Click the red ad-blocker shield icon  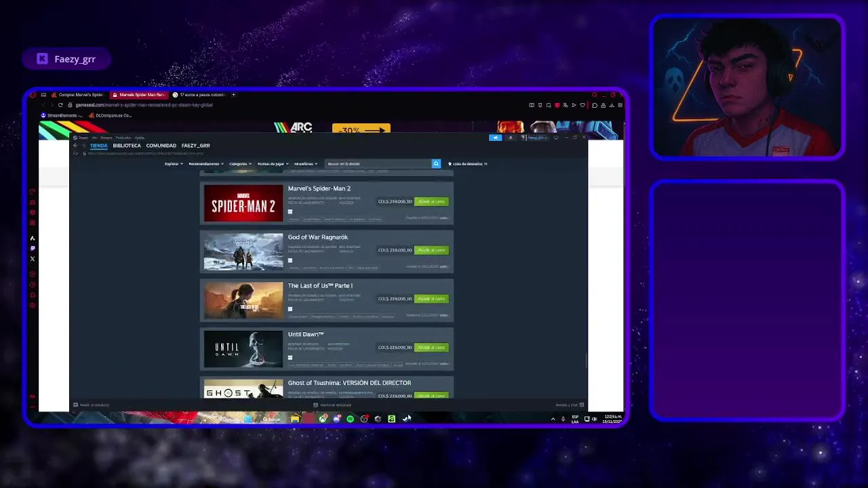pos(557,105)
